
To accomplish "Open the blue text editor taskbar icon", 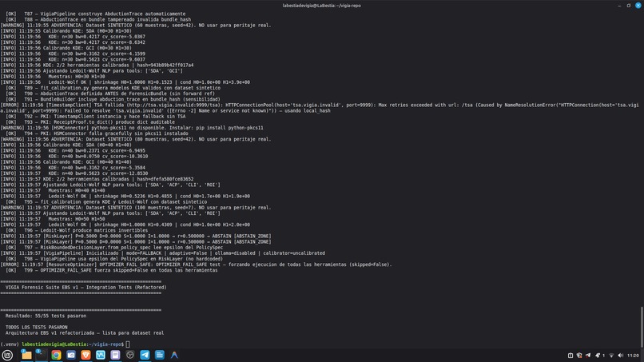I will (x=160, y=355).
